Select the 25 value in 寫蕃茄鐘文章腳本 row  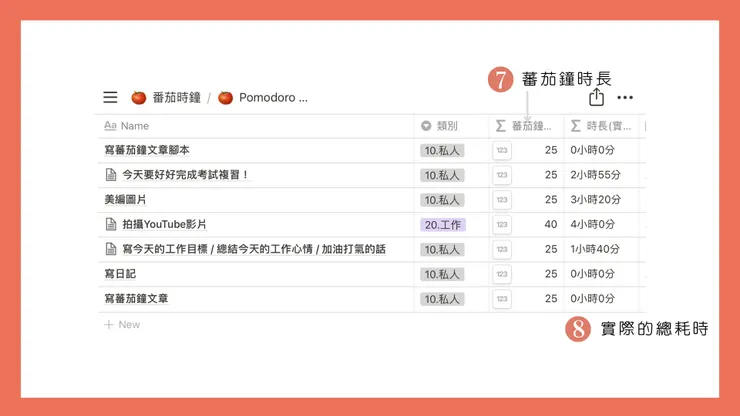[551, 150]
